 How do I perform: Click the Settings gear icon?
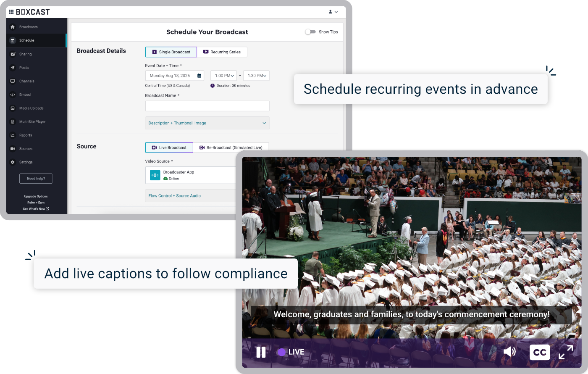click(x=13, y=162)
